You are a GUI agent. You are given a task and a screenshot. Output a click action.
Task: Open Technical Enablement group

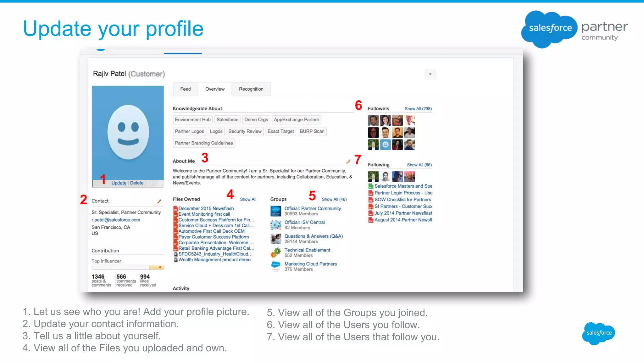(307, 250)
